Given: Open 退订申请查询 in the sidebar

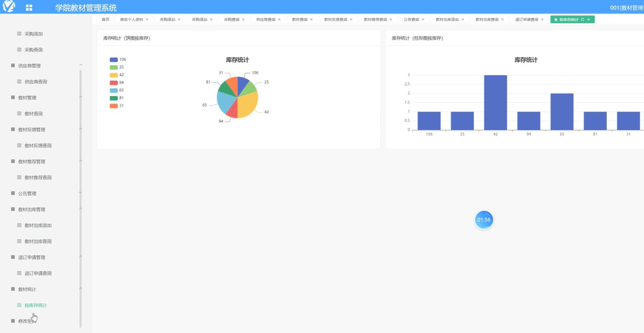Looking at the screenshot, I should click(38, 273).
